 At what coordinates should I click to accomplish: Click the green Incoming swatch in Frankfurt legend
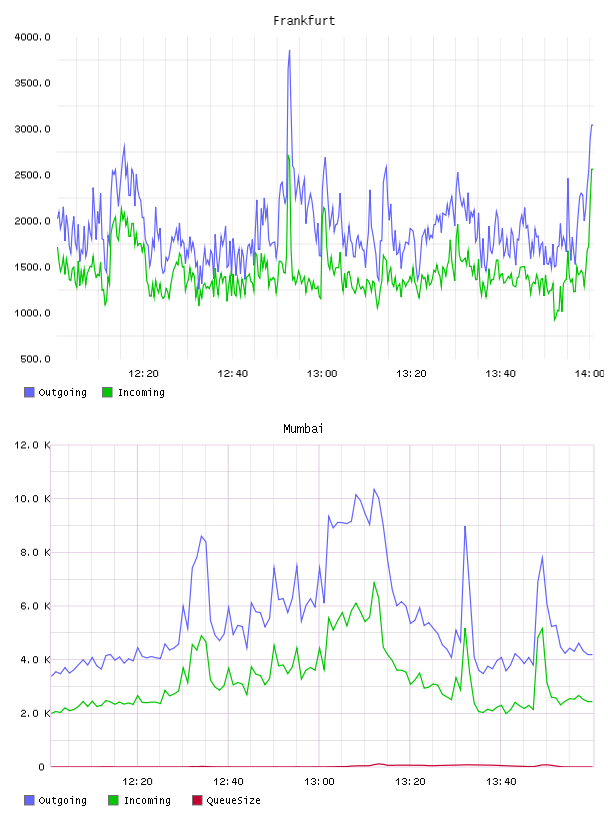(107, 392)
